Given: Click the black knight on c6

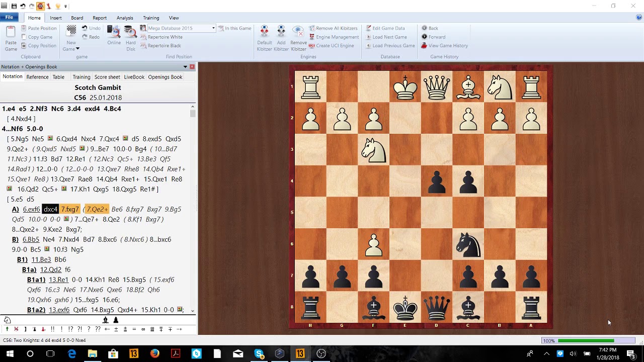Looking at the screenshot, I should pyautogui.click(x=468, y=244).
